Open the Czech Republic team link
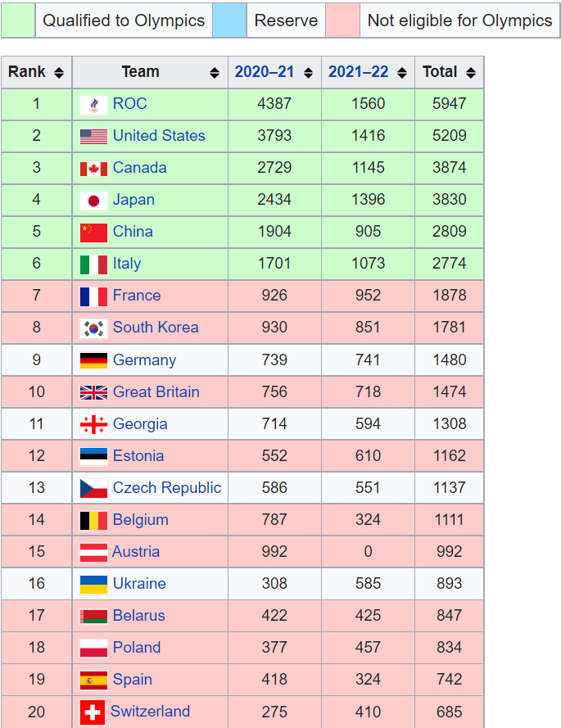This screenshot has width=561, height=728. click(167, 488)
